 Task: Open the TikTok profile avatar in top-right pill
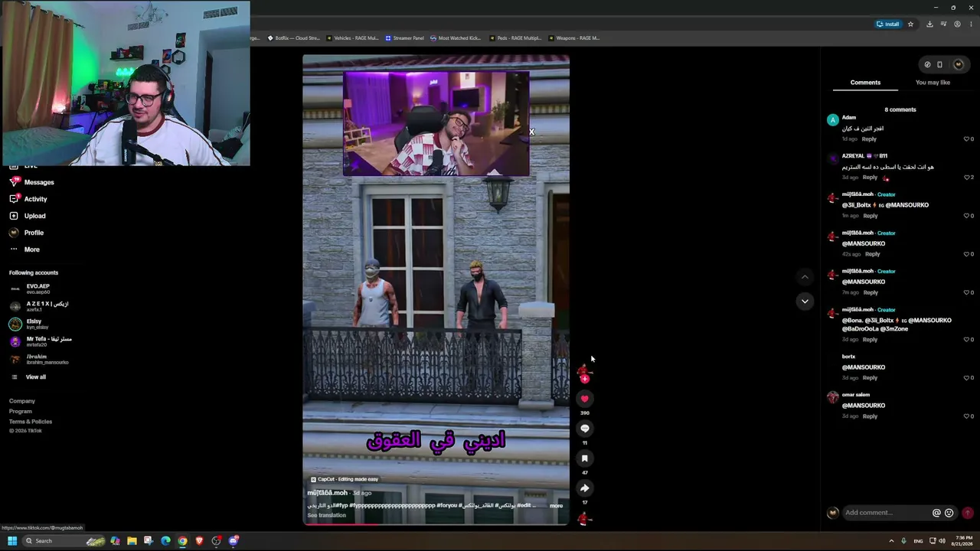pos(958,64)
